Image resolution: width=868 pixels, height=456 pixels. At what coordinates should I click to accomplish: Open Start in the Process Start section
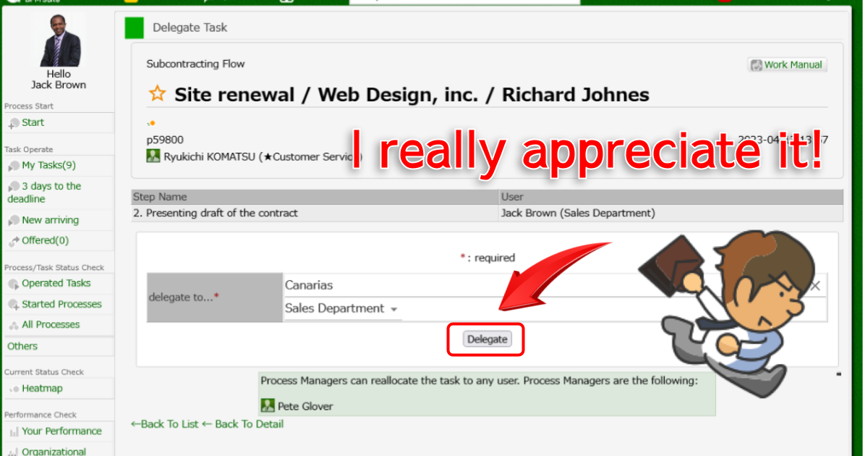coord(33,122)
